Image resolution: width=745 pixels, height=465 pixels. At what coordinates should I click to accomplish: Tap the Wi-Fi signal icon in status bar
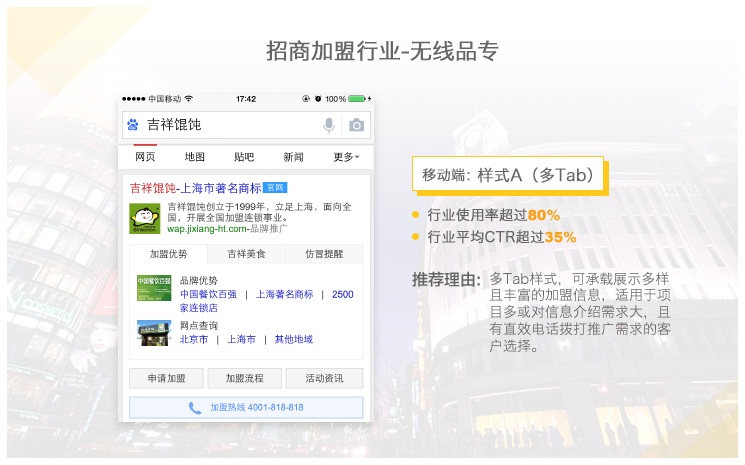point(189,99)
